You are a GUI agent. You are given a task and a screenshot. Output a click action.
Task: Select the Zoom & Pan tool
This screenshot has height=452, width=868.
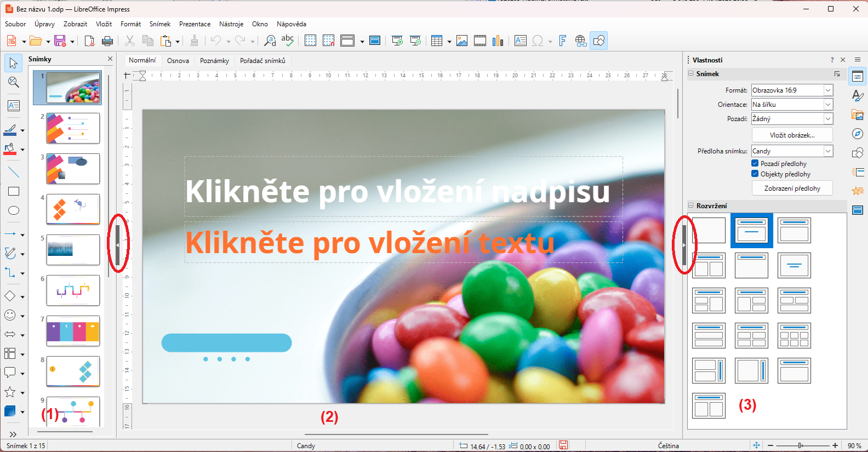[x=14, y=82]
